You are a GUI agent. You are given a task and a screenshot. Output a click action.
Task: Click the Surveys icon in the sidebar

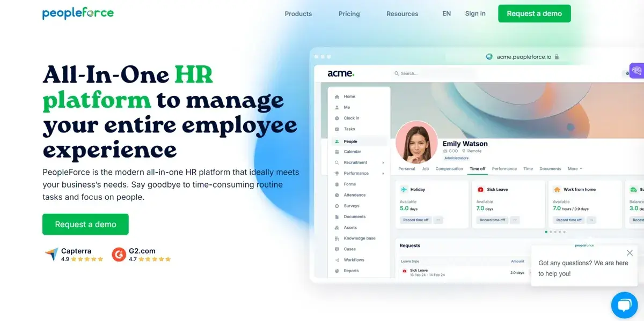point(337,205)
